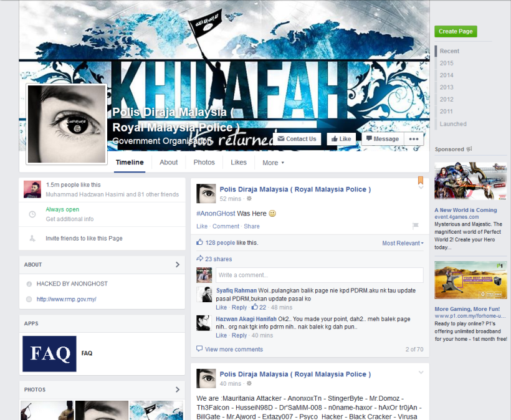Jump to 2013 in the timeline navigator

[x=446, y=87]
